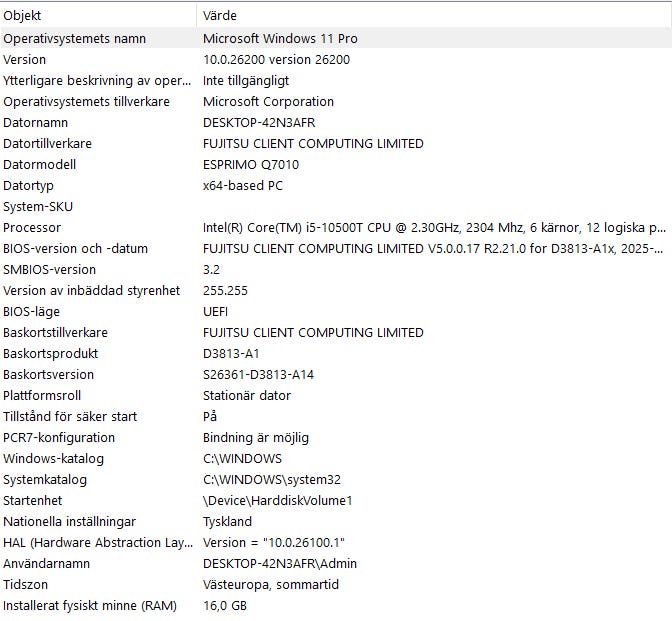
Task: Select the x64-based PC value
Action: click(243, 186)
